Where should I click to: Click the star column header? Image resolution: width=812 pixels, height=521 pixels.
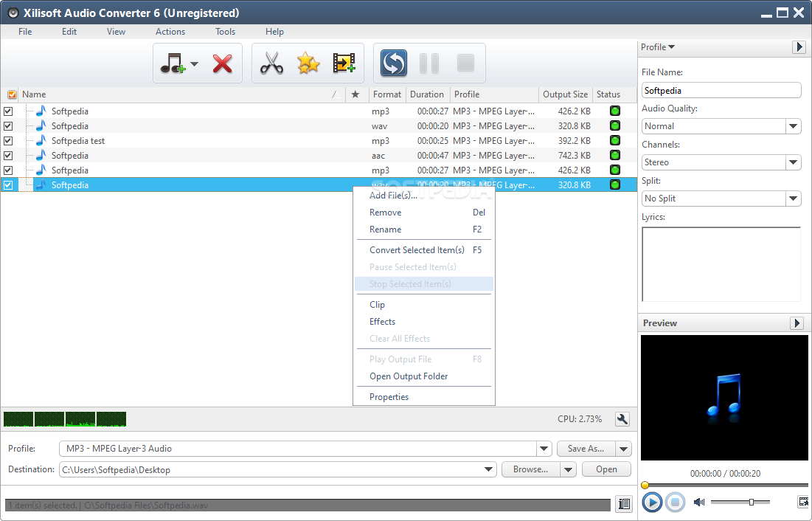pos(355,94)
